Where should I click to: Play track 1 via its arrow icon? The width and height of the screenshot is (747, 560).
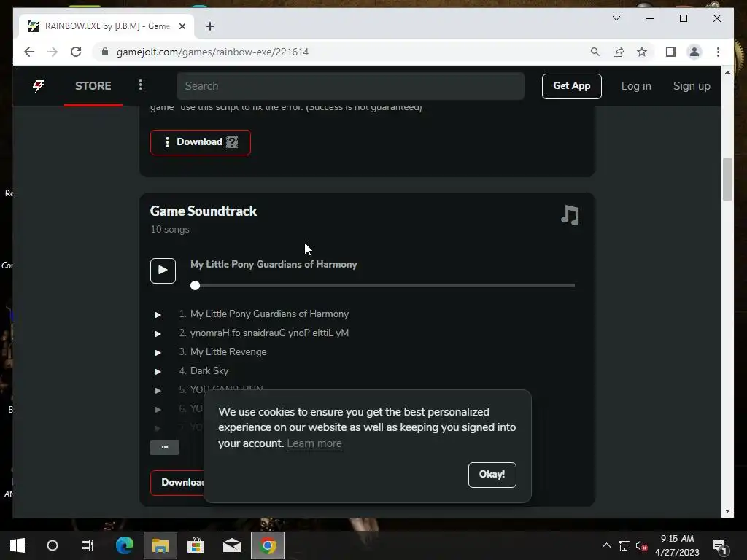point(158,315)
